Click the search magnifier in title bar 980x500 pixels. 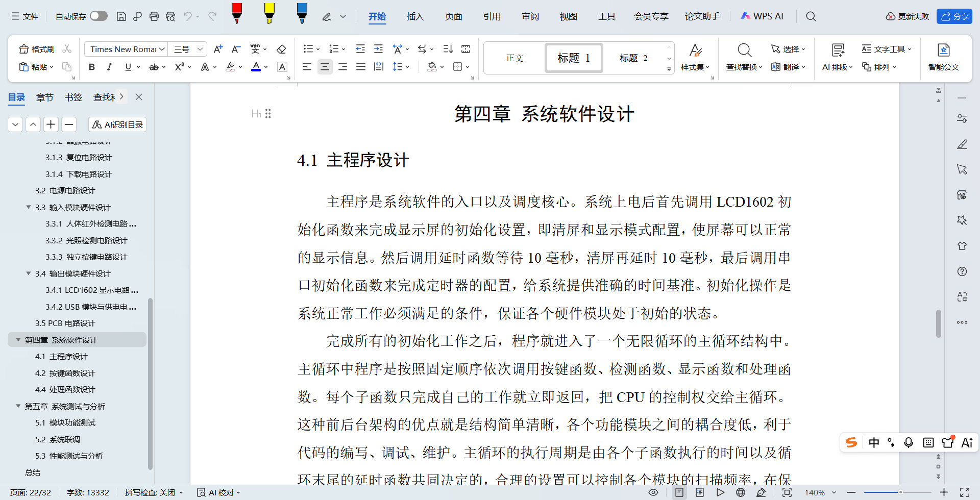click(x=811, y=16)
